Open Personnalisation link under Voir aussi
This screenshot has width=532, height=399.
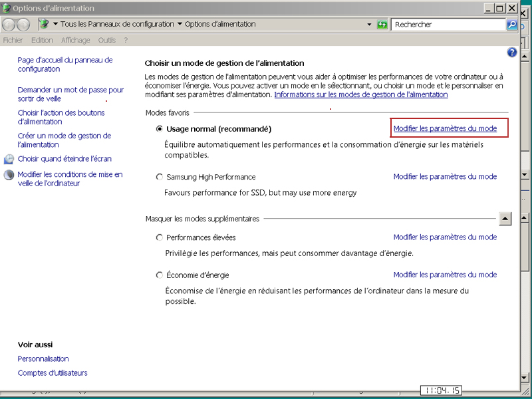43,359
